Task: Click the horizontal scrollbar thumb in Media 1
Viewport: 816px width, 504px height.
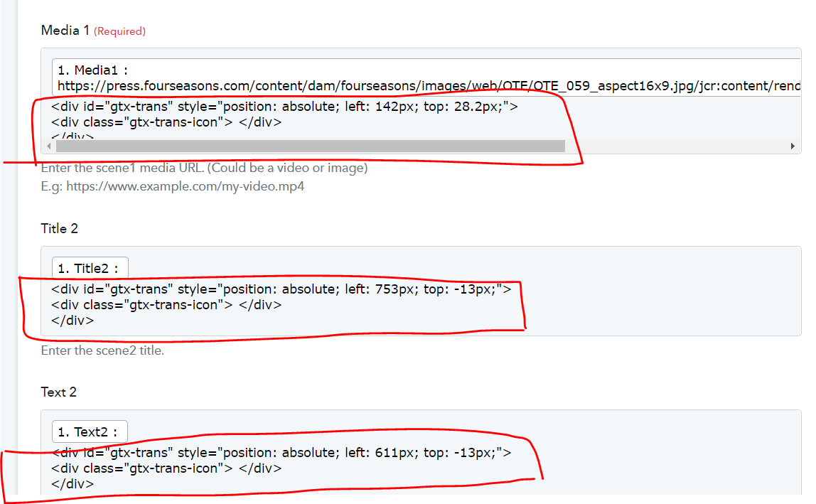Action: [310, 146]
